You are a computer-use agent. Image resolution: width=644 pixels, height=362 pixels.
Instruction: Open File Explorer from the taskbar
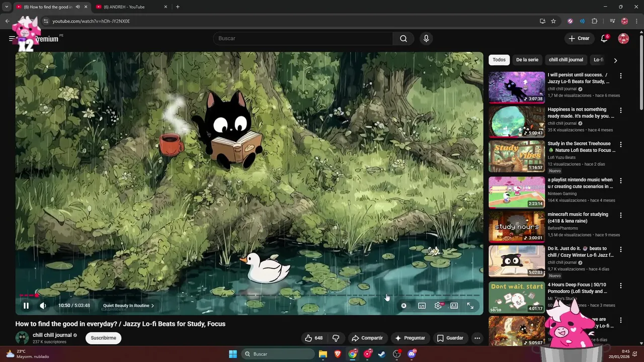coord(323,354)
